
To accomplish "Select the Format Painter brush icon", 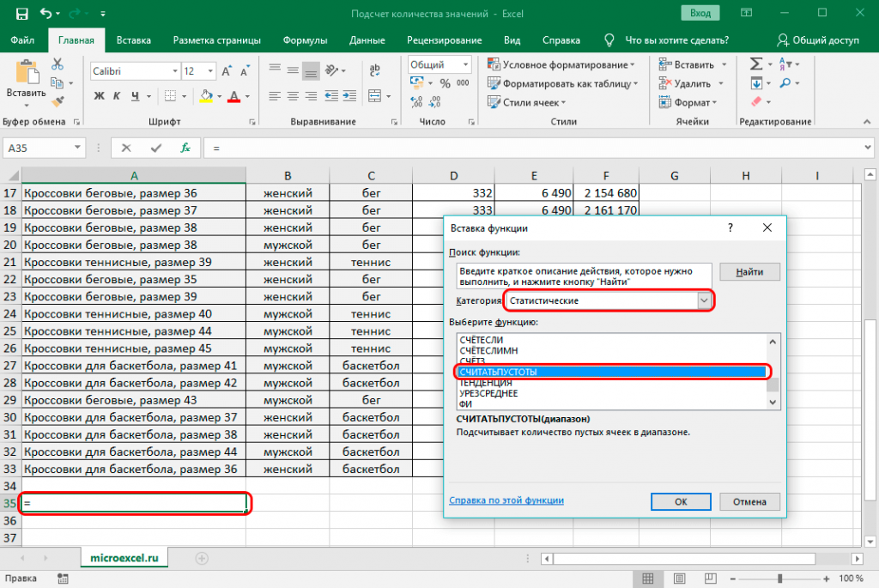I will click(x=58, y=101).
